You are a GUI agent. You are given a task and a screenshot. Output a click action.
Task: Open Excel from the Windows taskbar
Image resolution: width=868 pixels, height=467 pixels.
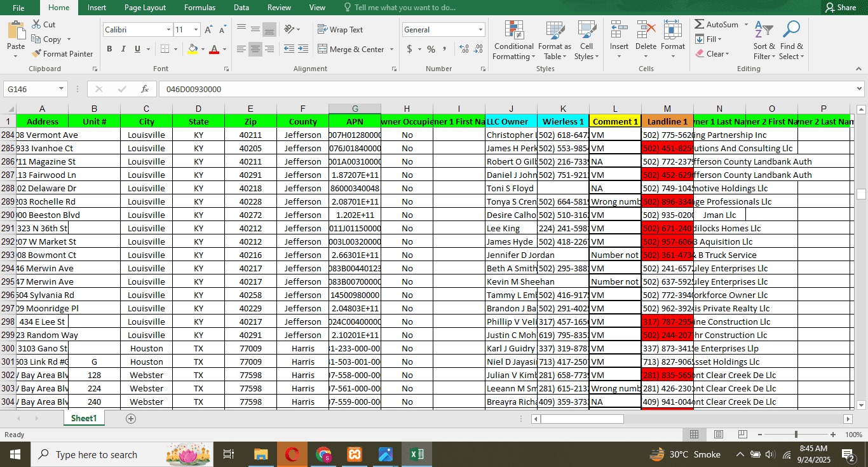417,454
